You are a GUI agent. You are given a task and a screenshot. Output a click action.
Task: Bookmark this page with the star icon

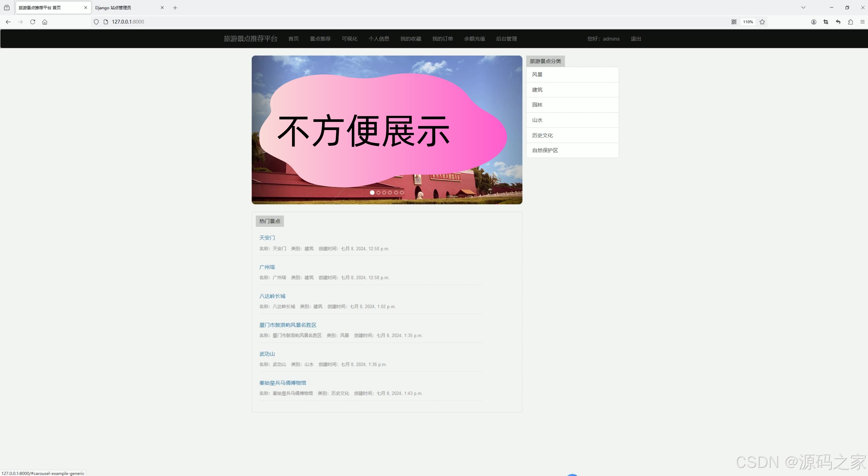[x=762, y=21]
